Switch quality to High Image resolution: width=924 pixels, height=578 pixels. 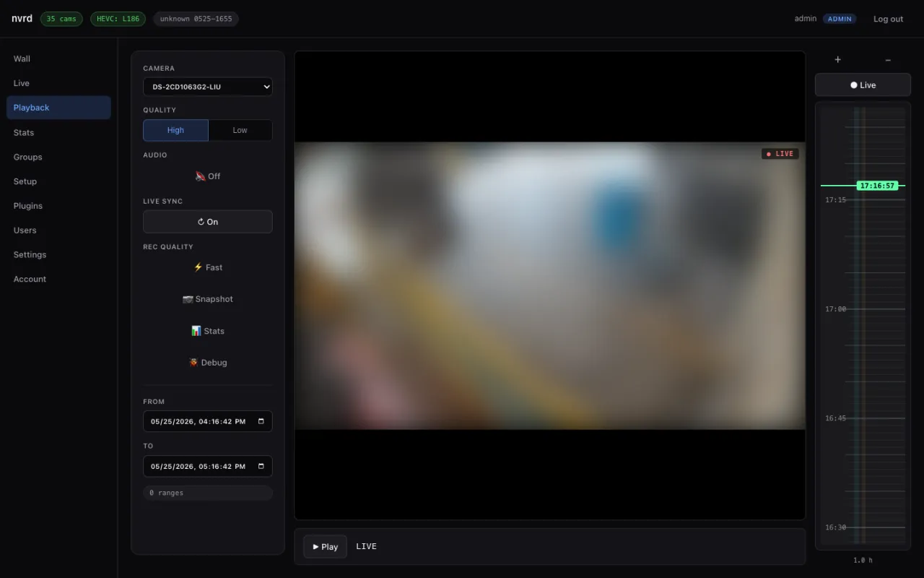coord(175,130)
